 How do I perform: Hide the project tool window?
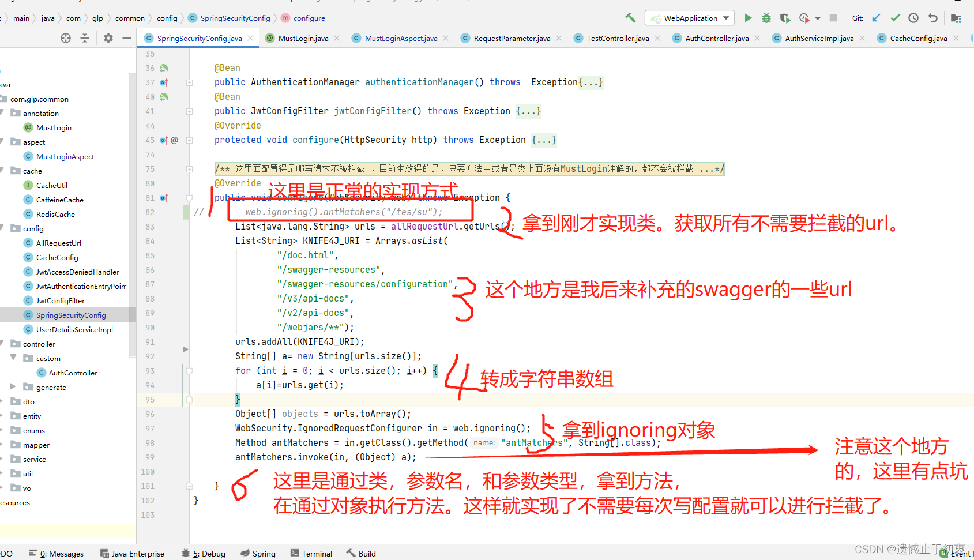click(127, 38)
